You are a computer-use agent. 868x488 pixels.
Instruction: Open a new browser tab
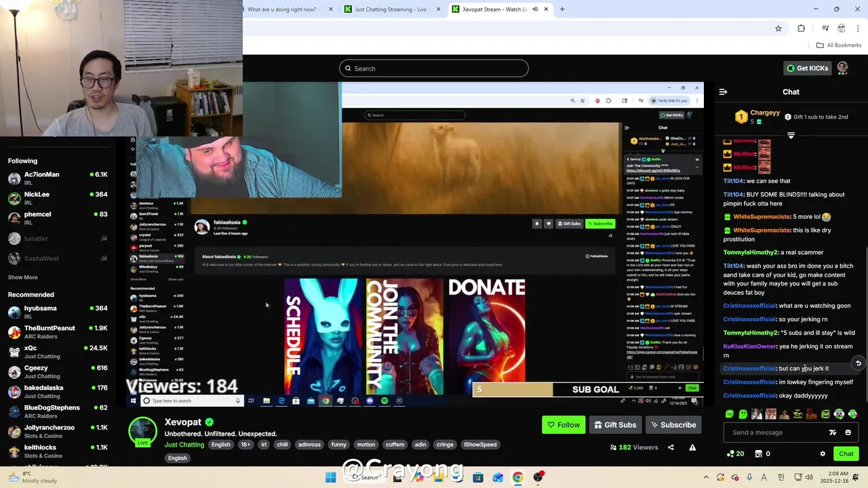[562, 9]
